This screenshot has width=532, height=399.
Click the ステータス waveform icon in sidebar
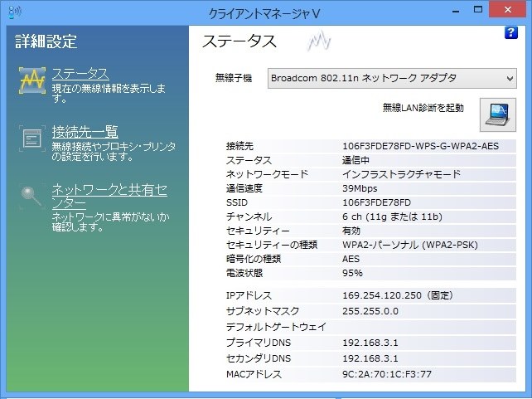tap(32, 80)
